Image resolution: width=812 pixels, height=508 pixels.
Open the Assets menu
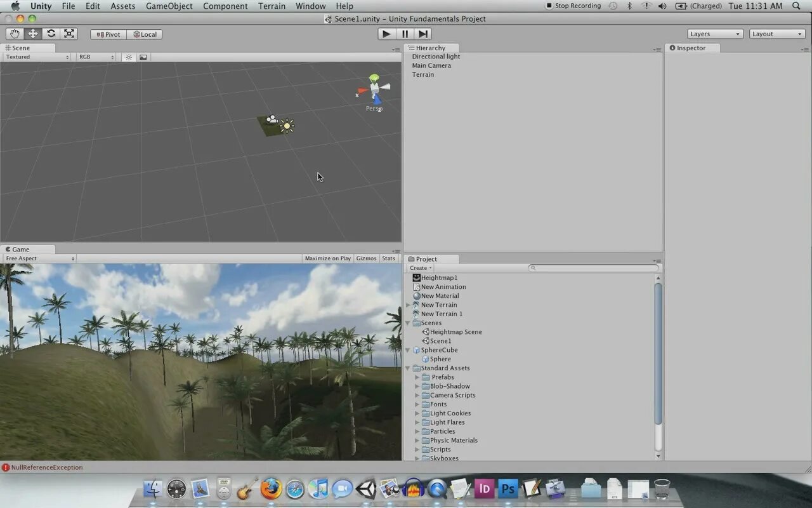[x=122, y=6]
